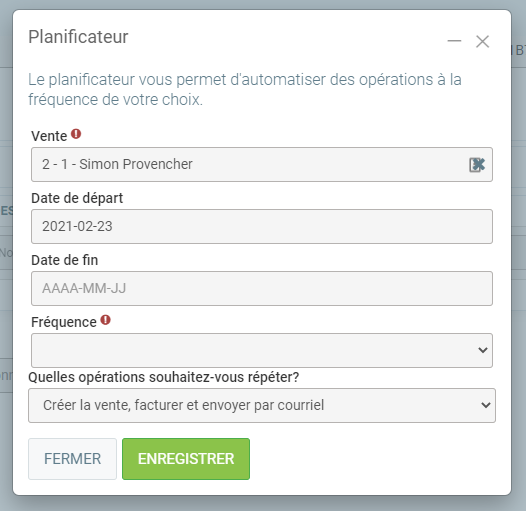
Task: Close the Planificateur dialog with the X
Action: 482,42
